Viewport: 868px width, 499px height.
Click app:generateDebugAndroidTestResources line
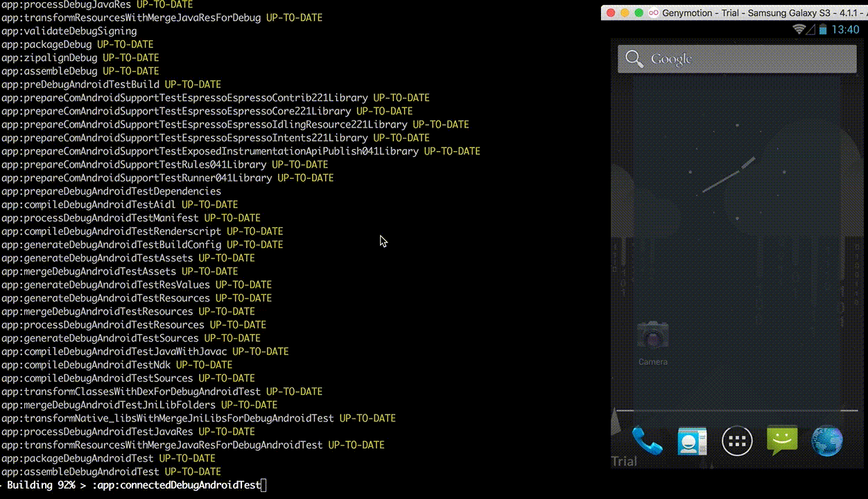tap(137, 298)
